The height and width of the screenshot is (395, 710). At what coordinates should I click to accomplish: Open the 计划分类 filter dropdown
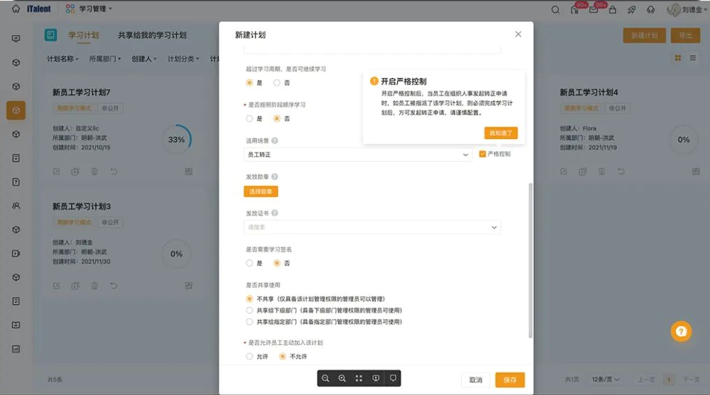point(183,59)
